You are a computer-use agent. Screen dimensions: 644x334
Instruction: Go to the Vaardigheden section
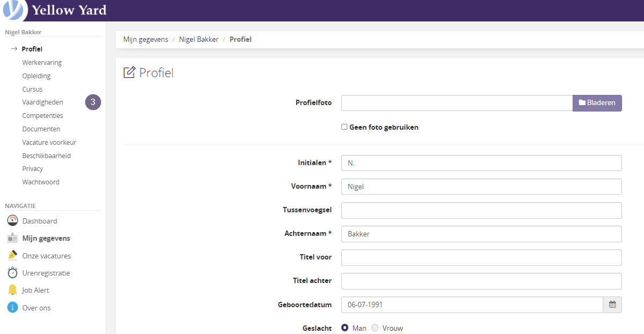(x=42, y=102)
